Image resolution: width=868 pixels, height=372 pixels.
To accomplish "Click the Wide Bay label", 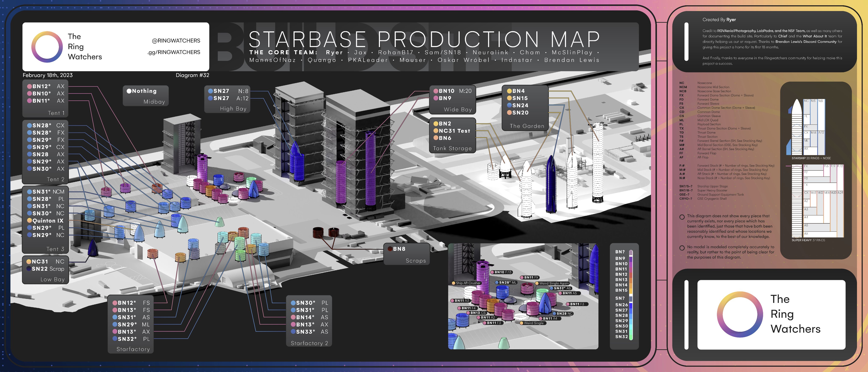I will 458,110.
